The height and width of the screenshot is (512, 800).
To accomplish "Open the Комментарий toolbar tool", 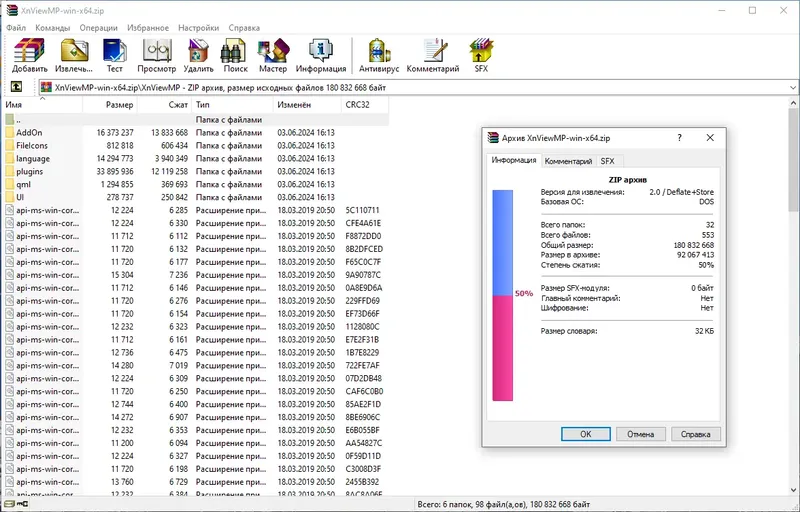I will coord(433,56).
